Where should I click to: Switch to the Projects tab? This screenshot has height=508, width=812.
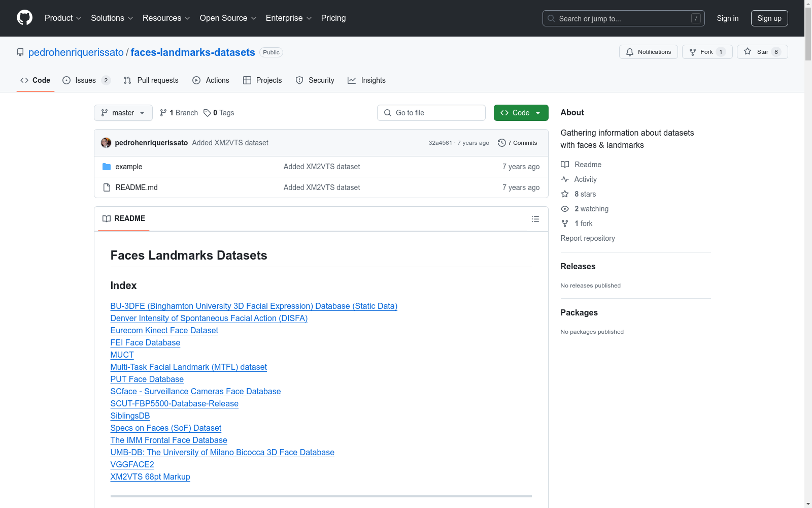[262, 80]
